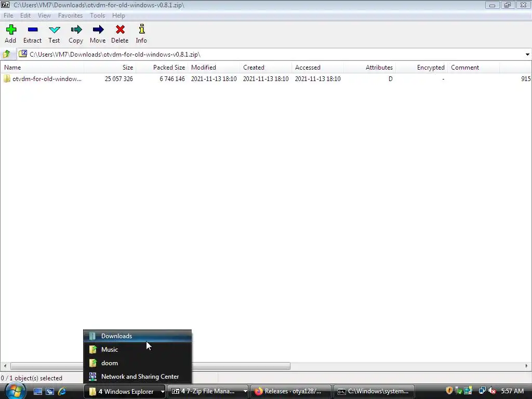Expand the Windows Explorer taskbar group arrow
532x399 pixels.
(163, 392)
